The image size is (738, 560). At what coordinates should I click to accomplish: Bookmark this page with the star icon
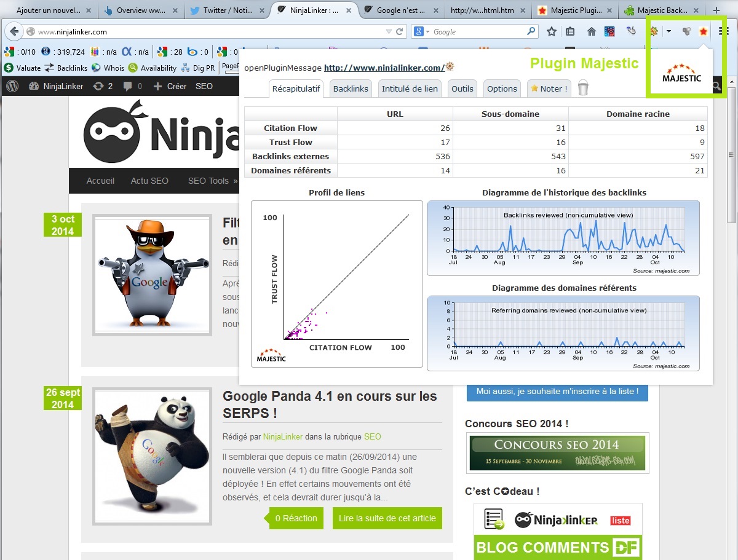[x=552, y=32]
